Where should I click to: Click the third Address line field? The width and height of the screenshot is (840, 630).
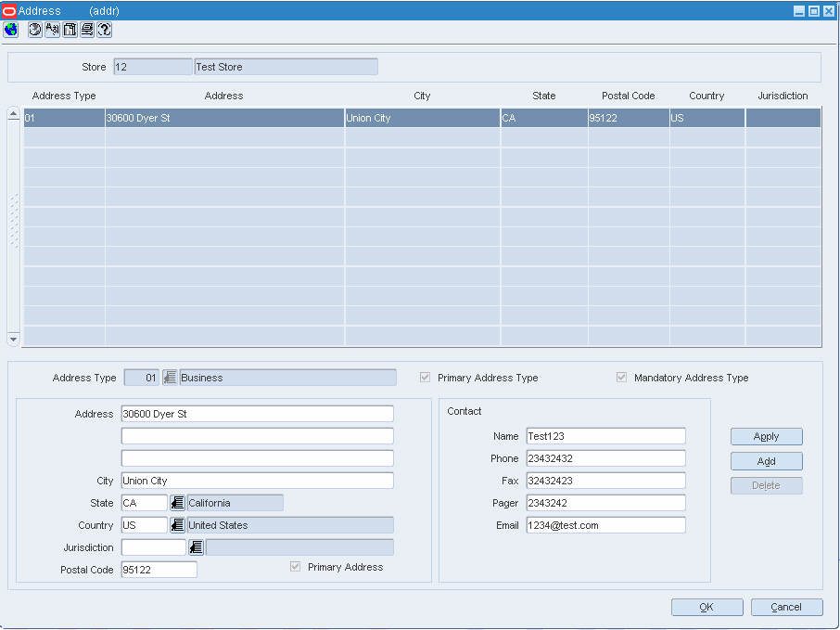257,458
